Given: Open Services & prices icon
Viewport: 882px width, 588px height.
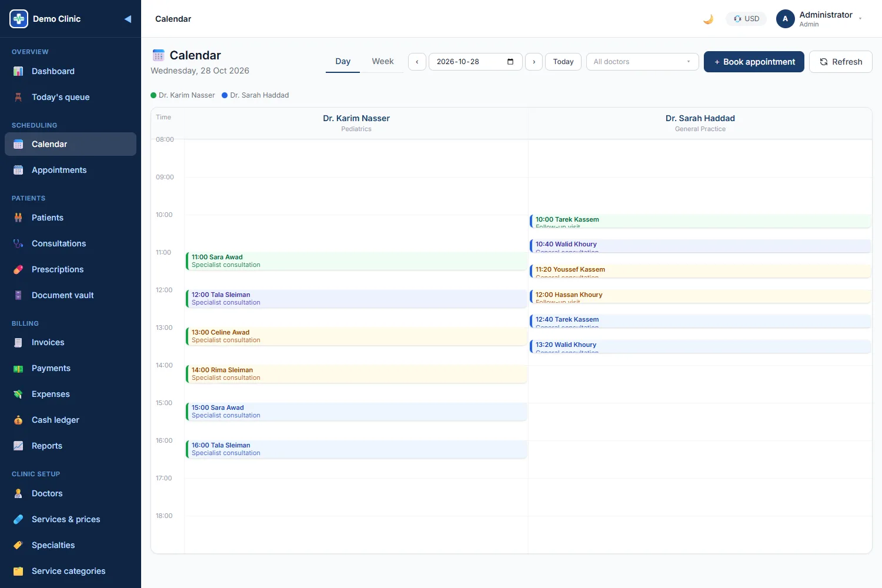Looking at the screenshot, I should pyautogui.click(x=18, y=519).
